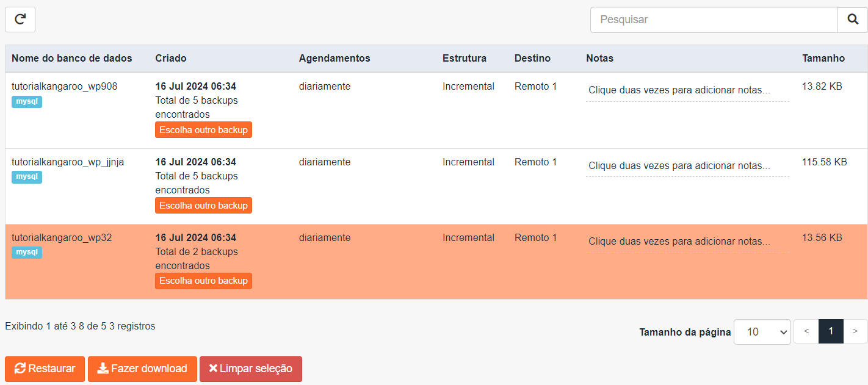Go to previous page arrow
The height and width of the screenshot is (385, 868).
coord(806,331)
